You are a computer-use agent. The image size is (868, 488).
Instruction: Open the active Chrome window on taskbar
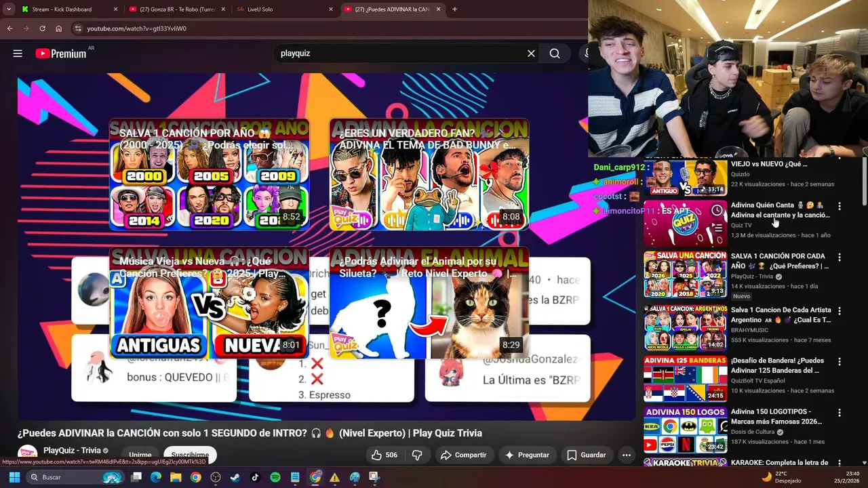click(315, 477)
